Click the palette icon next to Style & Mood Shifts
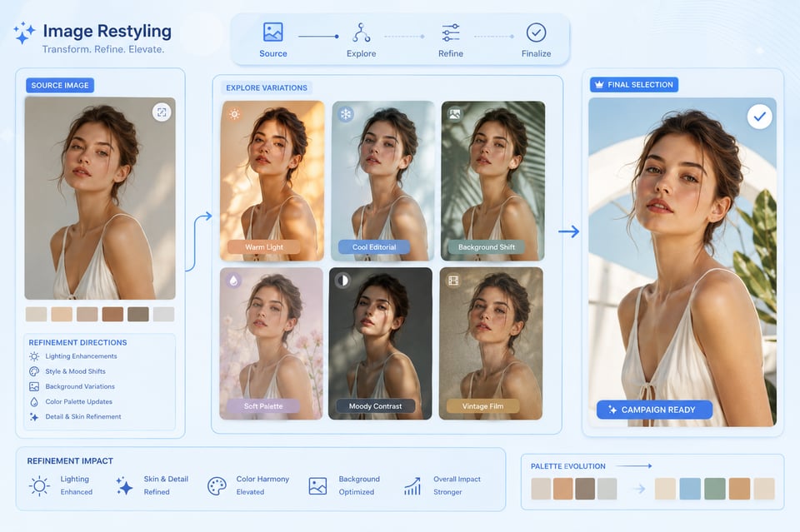The height and width of the screenshot is (532, 800). (x=34, y=371)
